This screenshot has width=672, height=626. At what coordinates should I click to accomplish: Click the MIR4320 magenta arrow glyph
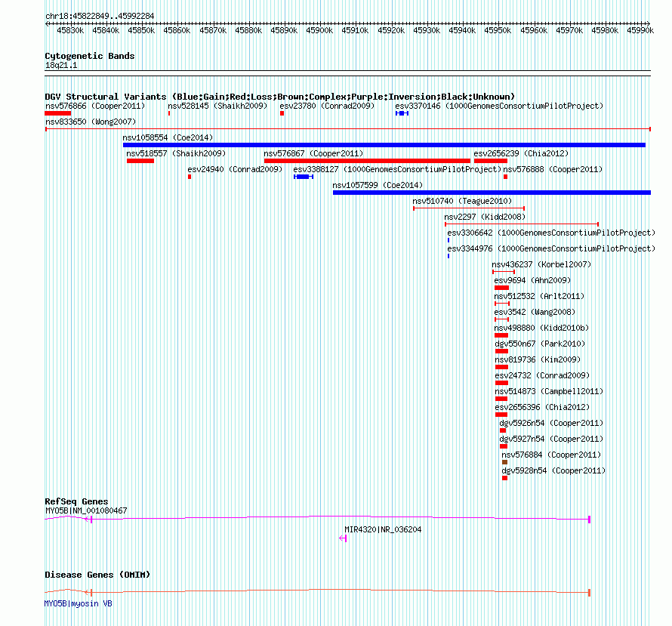pos(343,538)
